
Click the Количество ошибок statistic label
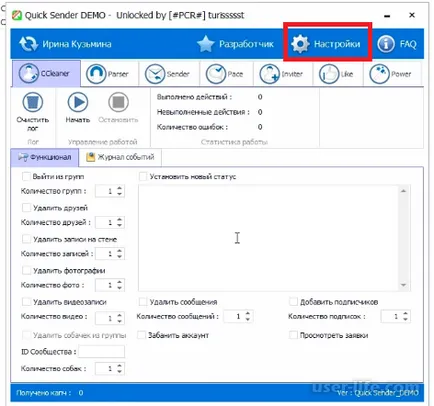pyautogui.click(x=192, y=127)
